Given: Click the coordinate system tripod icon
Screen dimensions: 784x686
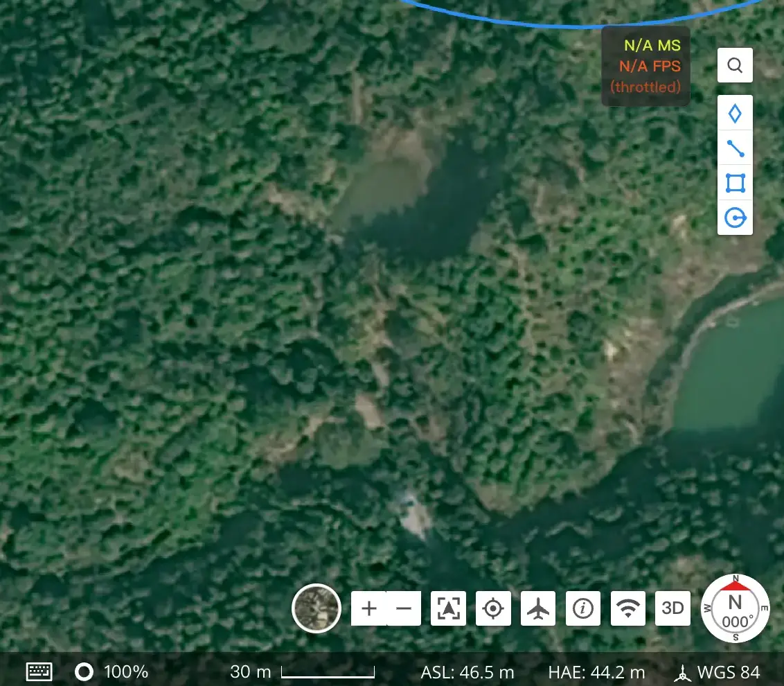Looking at the screenshot, I should pos(682,673).
